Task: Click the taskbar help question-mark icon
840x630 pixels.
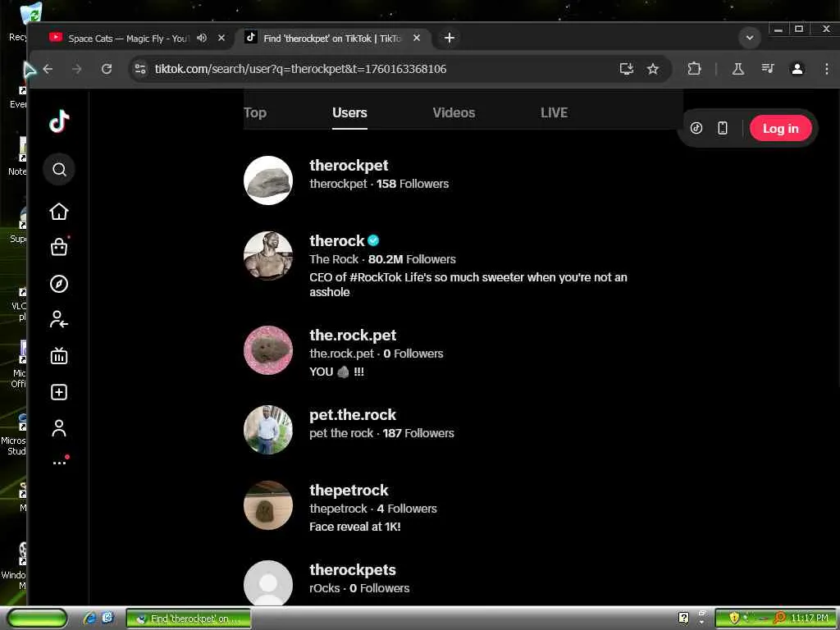Action: click(683, 619)
